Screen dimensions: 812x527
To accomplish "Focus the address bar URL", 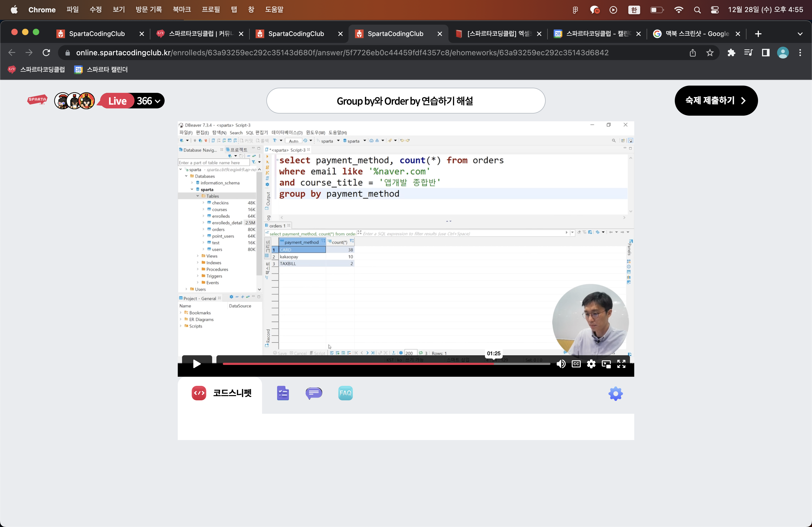I will [x=342, y=53].
